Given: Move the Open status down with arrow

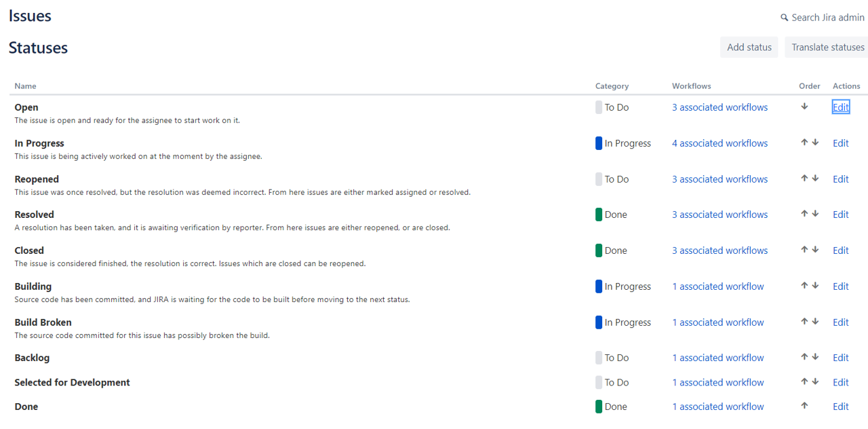Looking at the screenshot, I should [804, 107].
